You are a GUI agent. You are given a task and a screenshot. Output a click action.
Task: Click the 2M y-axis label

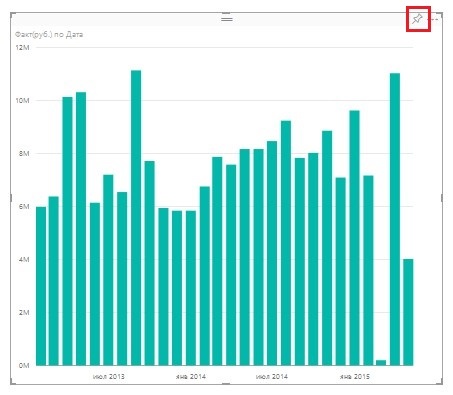(x=24, y=313)
